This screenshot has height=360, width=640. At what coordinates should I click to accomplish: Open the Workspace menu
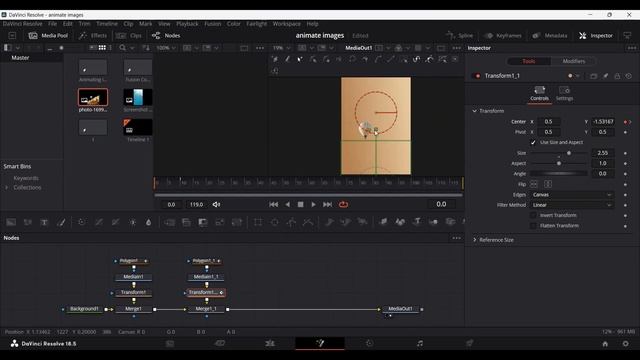pyautogui.click(x=287, y=24)
